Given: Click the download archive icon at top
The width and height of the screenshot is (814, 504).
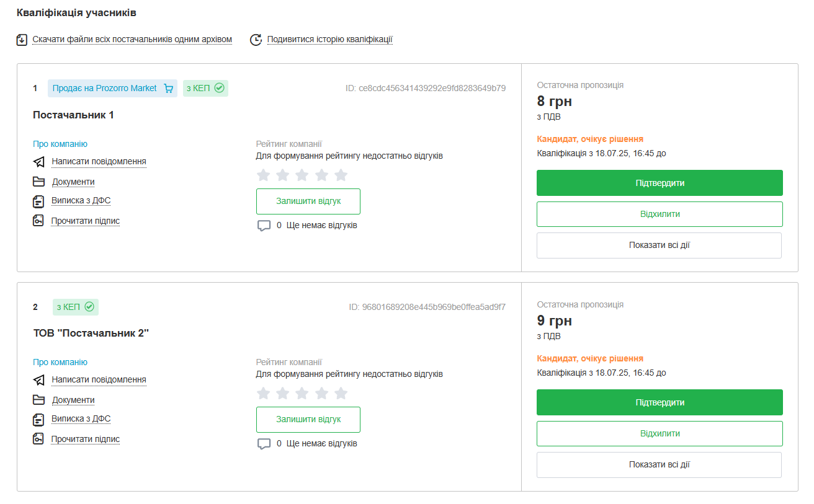Looking at the screenshot, I should [22, 40].
